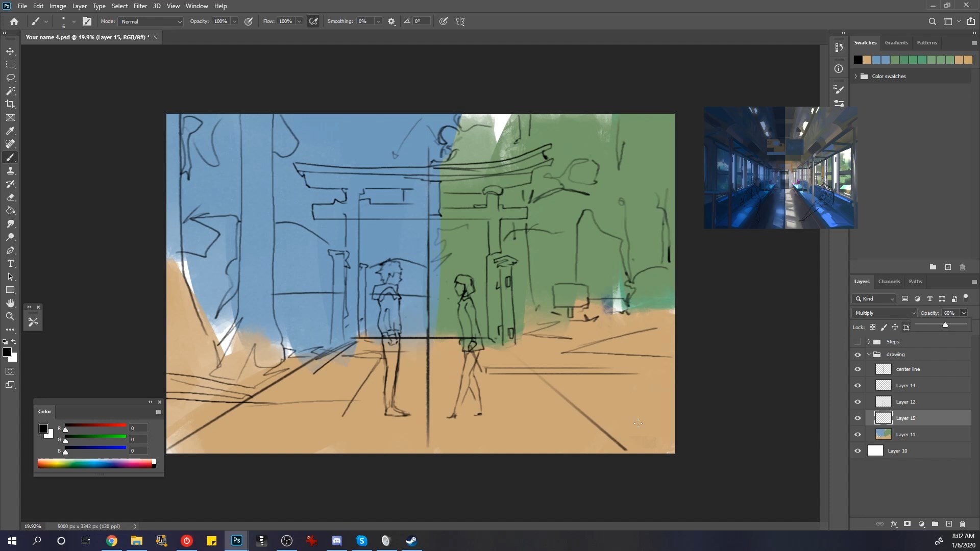Toggle airbrush build-up mode
The width and height of the screenshot is (980, 551).
[313, 21]
